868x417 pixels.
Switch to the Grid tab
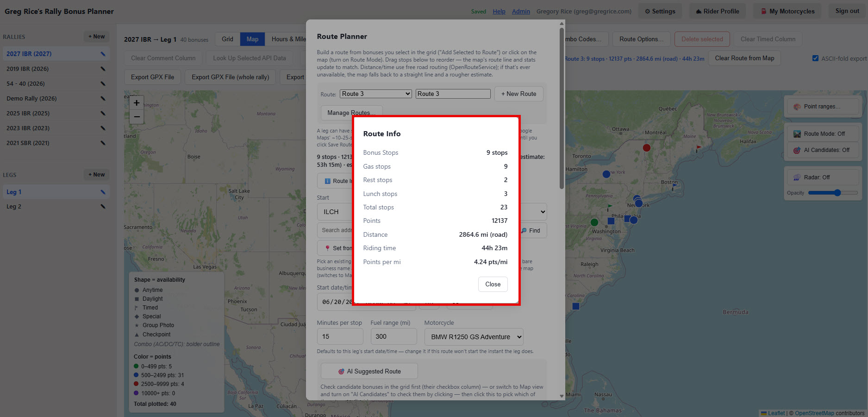[x=227, y=39]
